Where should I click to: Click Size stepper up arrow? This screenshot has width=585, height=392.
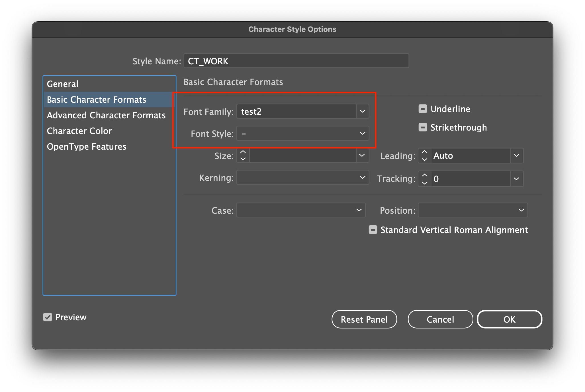point(243,152)
